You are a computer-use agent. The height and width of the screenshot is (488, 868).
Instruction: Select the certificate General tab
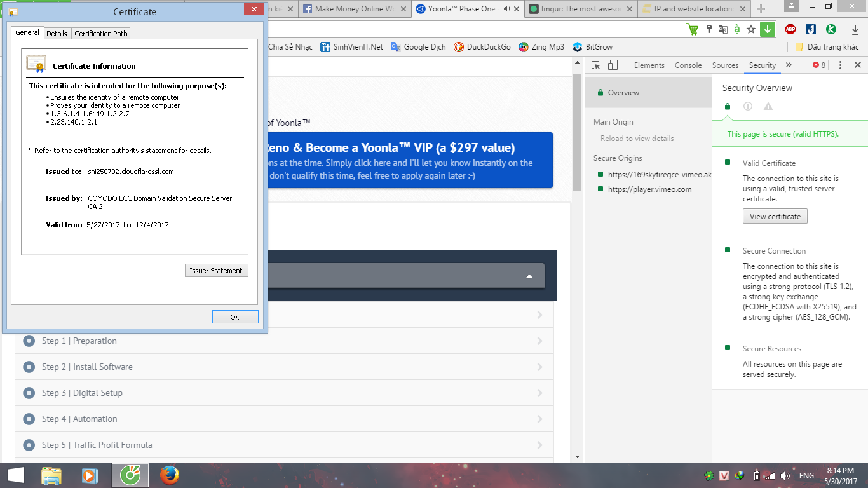tap(27, 32)
